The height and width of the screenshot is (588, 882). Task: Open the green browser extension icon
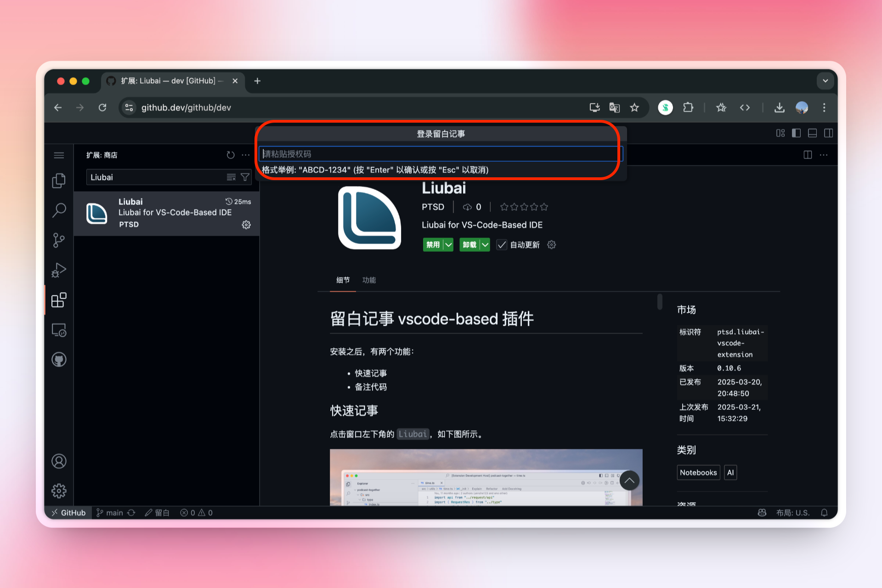(665, 107)
